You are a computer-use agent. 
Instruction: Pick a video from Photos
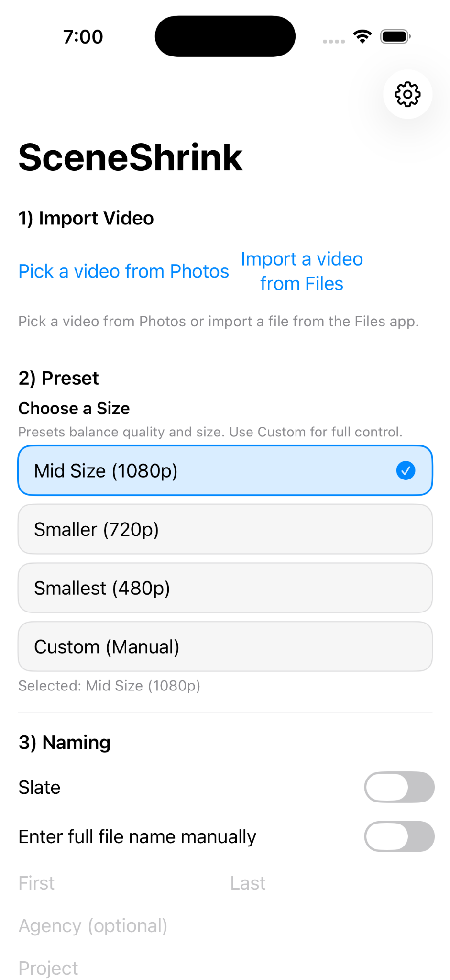[x=123, y=271]
